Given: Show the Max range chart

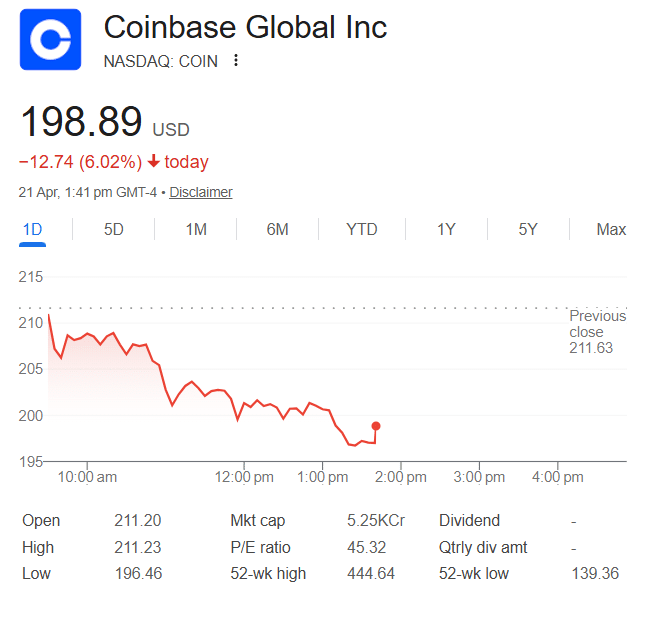Looking at the screenshot, I should (x=611, y=229).
